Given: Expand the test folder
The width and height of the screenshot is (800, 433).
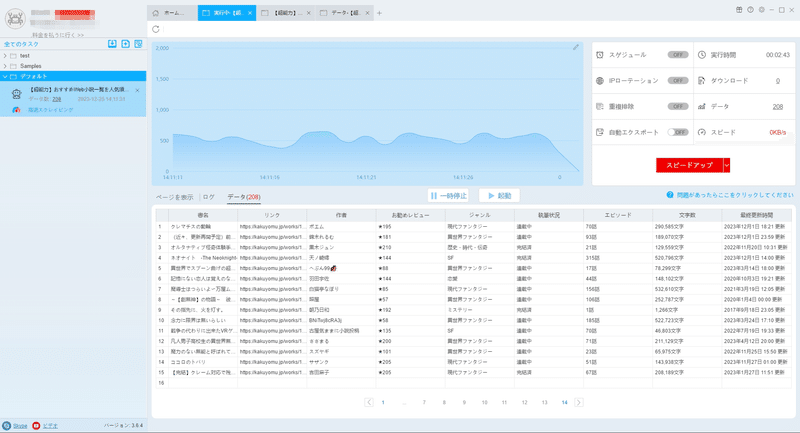Looking at the screenshot, I should 5,56.
